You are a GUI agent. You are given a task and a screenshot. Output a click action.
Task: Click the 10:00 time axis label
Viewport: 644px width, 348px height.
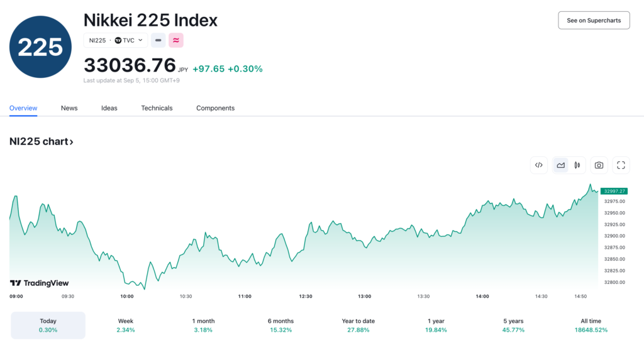tap(127, 296)
